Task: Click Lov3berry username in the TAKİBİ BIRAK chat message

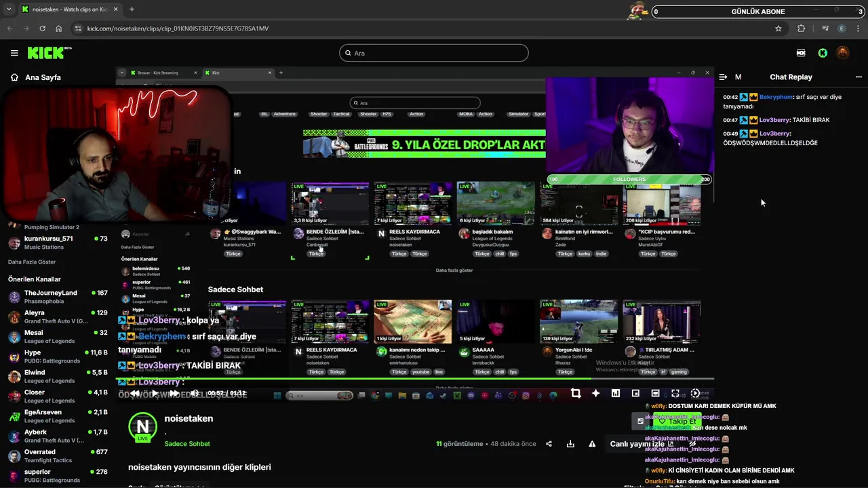Action: [x=775, y=120]
